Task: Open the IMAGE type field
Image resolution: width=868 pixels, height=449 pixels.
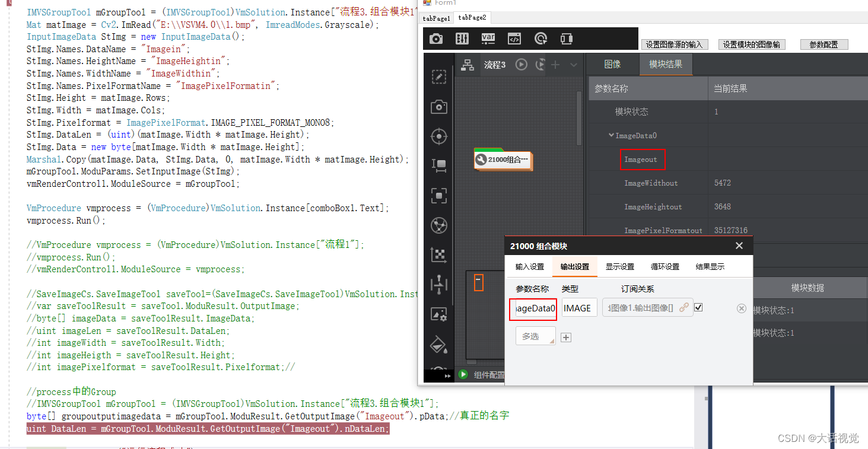Action: [x=579, y=308]
